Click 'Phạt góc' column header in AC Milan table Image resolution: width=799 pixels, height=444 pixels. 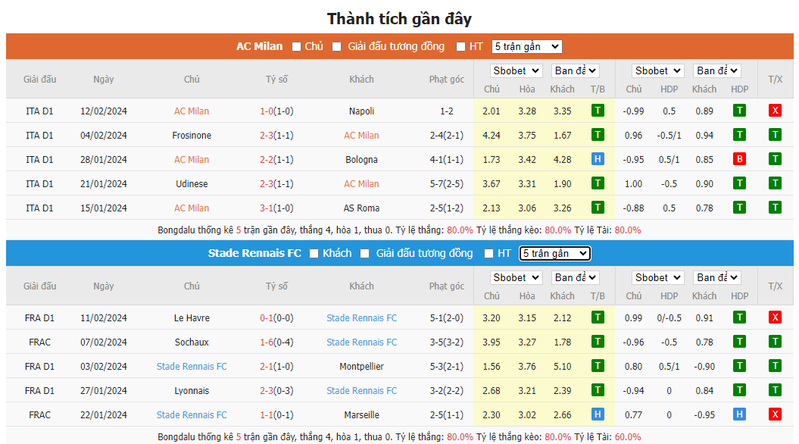tap(446, 79)
